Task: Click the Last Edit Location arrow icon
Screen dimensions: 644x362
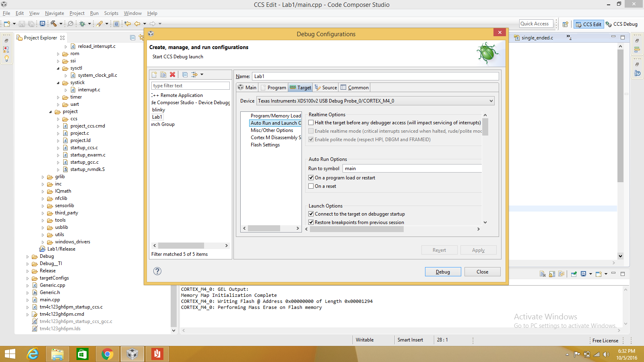Action: coord(128,24)
